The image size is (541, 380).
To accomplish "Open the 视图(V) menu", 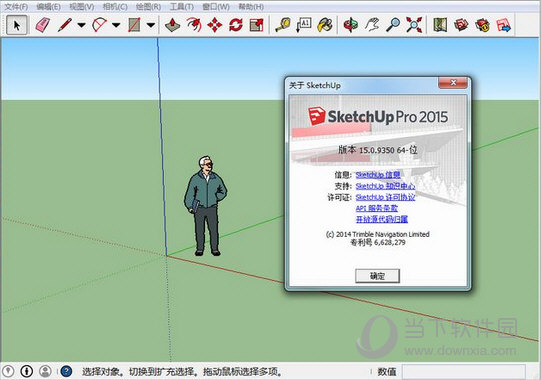I will pos(82,7).
